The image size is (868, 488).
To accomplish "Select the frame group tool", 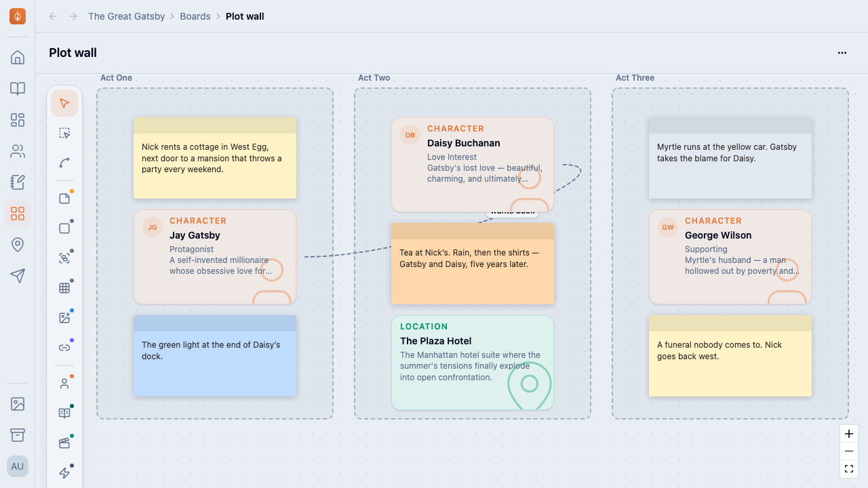I will (64, 258).
